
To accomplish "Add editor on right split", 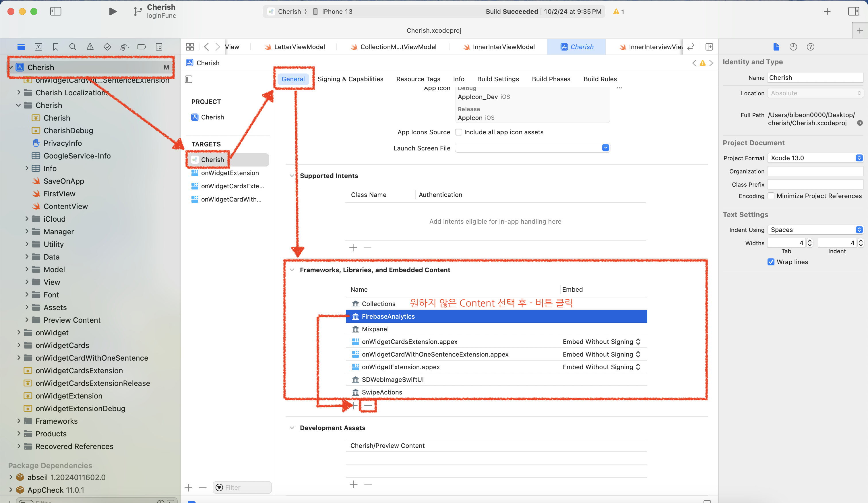I will coord(709,47).
